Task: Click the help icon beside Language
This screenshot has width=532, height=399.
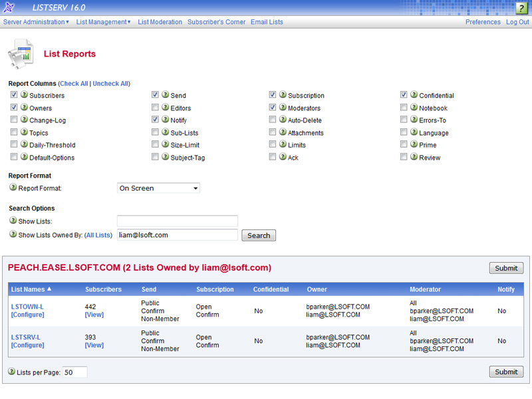Action: (x=414, y=132)
